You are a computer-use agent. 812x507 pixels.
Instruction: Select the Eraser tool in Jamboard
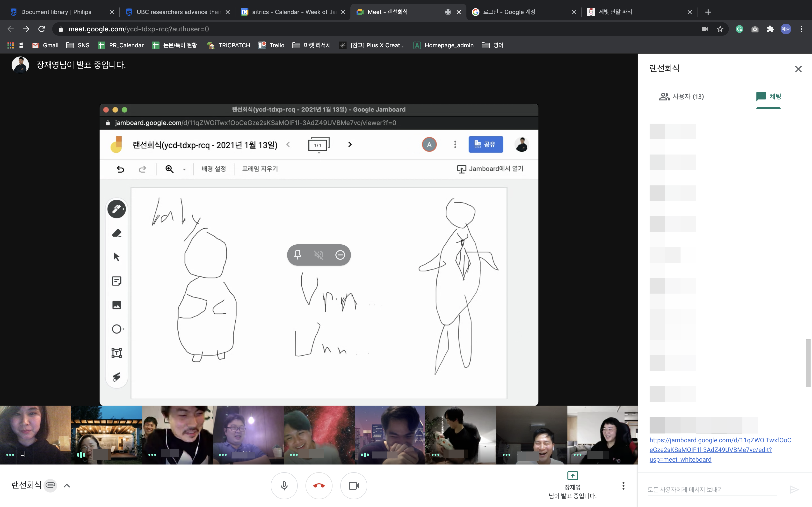[116, 233]
